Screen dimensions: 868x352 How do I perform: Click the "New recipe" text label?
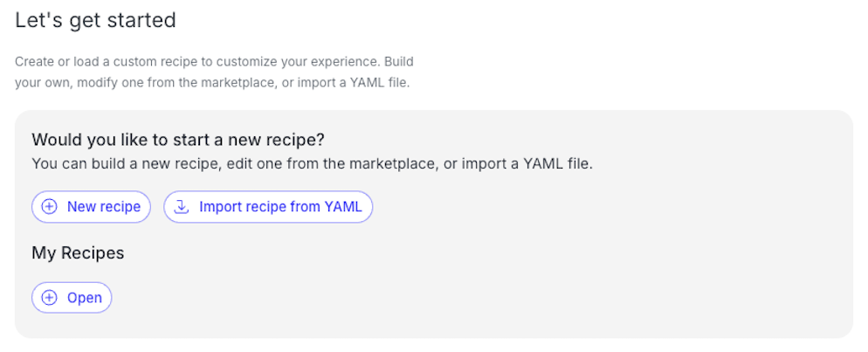(104, 207)
